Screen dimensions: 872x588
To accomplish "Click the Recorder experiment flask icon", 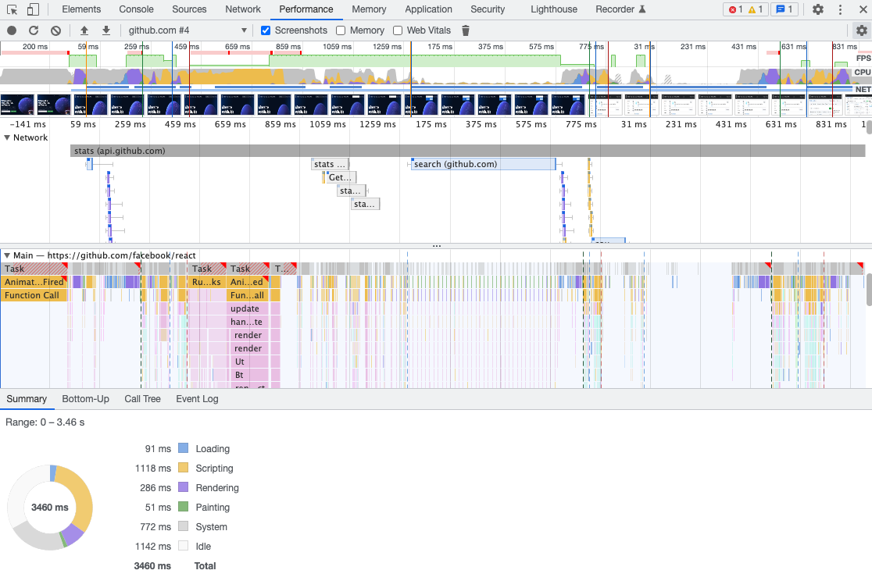I will tap(642, 9).
